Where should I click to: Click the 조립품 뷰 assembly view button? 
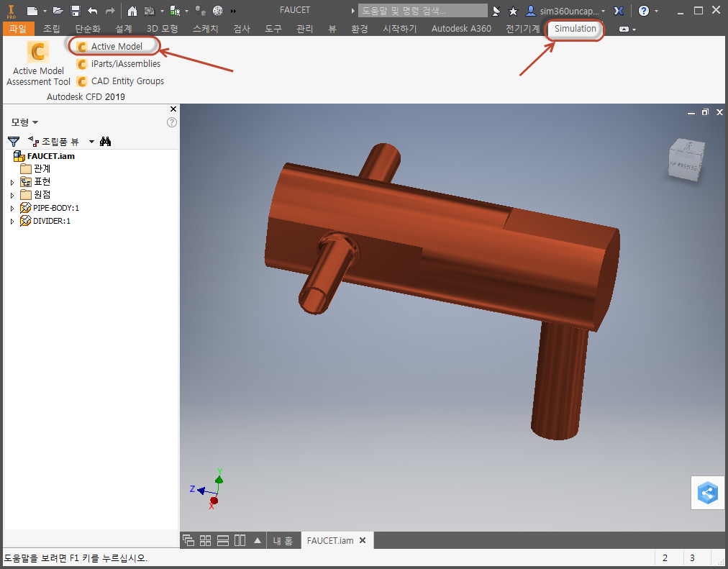pyautogui.click(x=53, y=141)
